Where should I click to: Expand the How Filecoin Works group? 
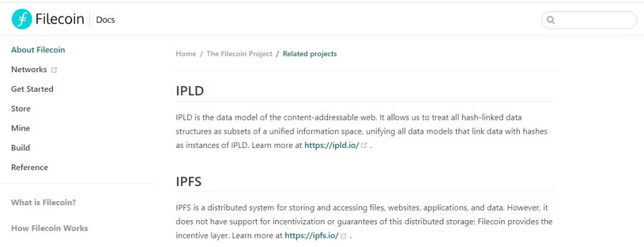click(x=49, y=228)
